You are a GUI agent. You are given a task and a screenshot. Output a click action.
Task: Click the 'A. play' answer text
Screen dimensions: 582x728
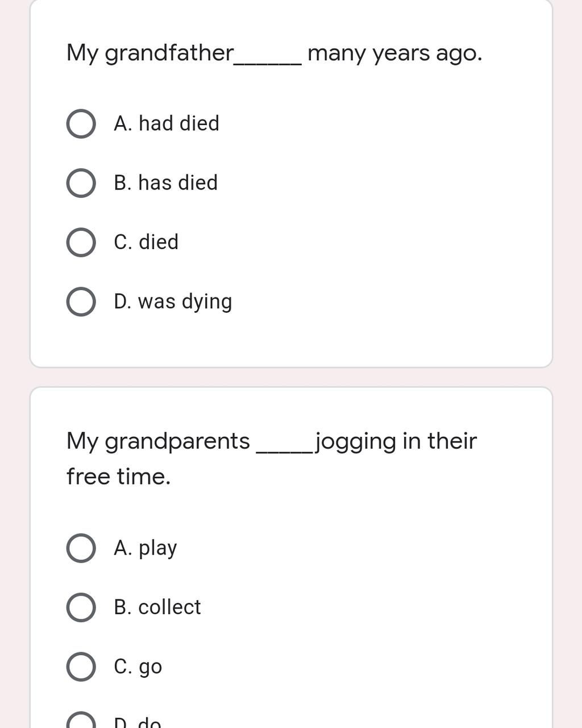point(145,548)
